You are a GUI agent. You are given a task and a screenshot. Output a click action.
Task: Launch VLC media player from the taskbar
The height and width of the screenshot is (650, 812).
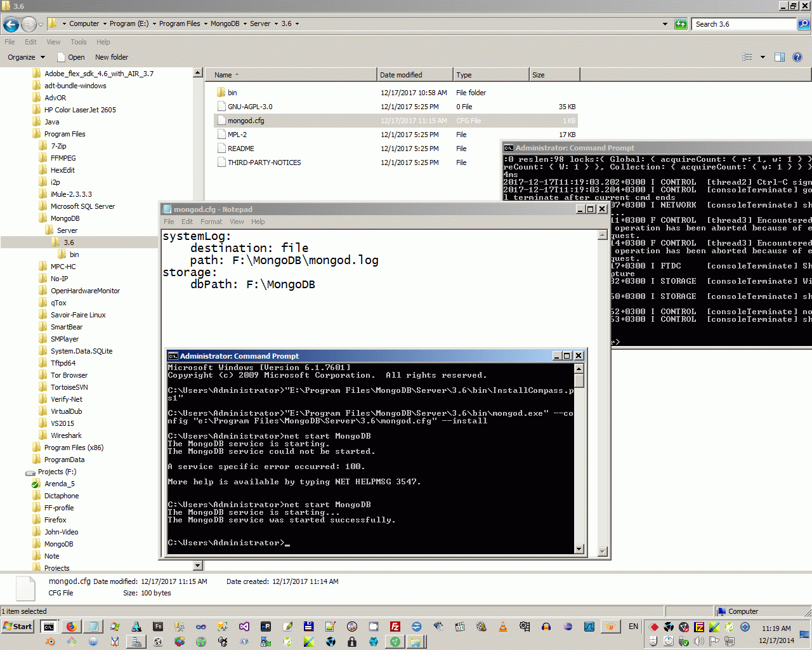[503, 627]
